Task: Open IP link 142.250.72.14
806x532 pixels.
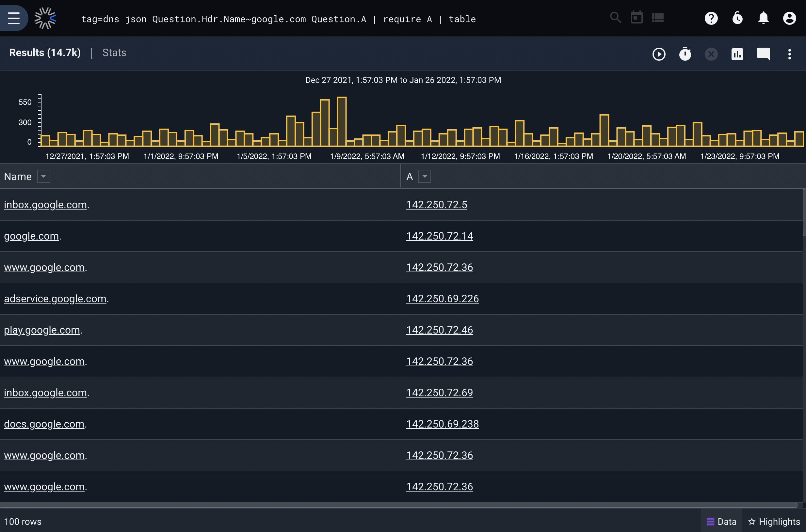Action: (x=439, y=236)
